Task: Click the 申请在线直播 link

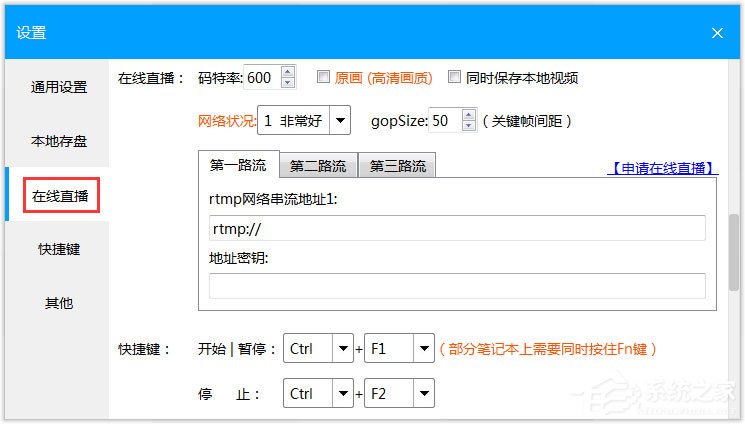Action: coord(663,168)
